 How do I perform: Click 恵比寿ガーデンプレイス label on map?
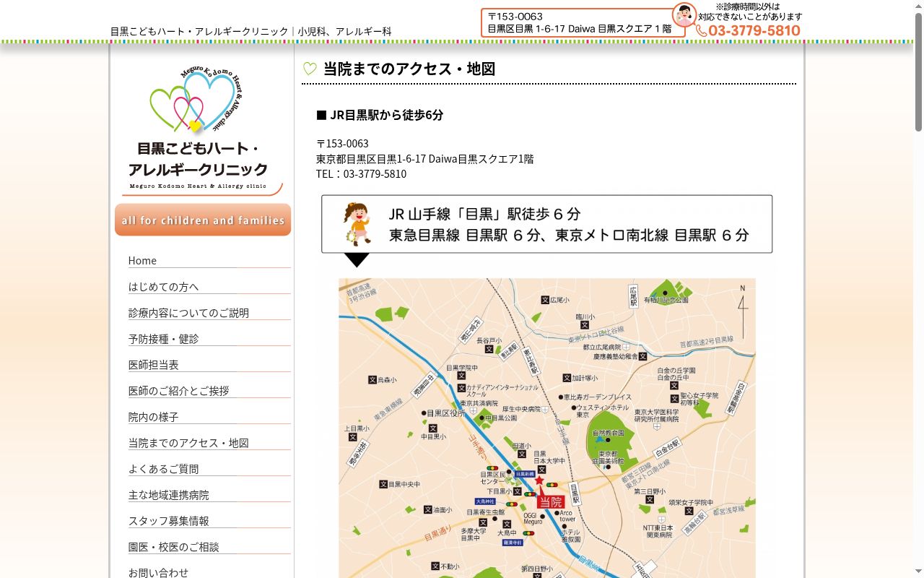(595, 397)
